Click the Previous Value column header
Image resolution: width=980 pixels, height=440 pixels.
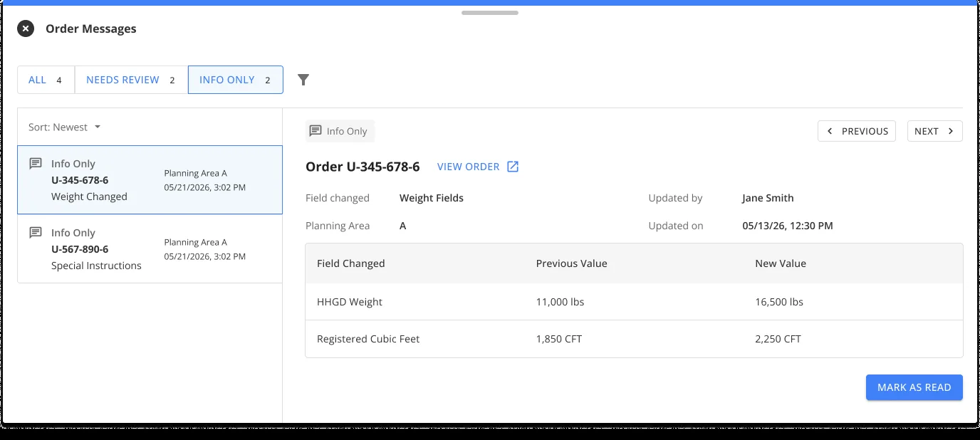pos(572,263)
